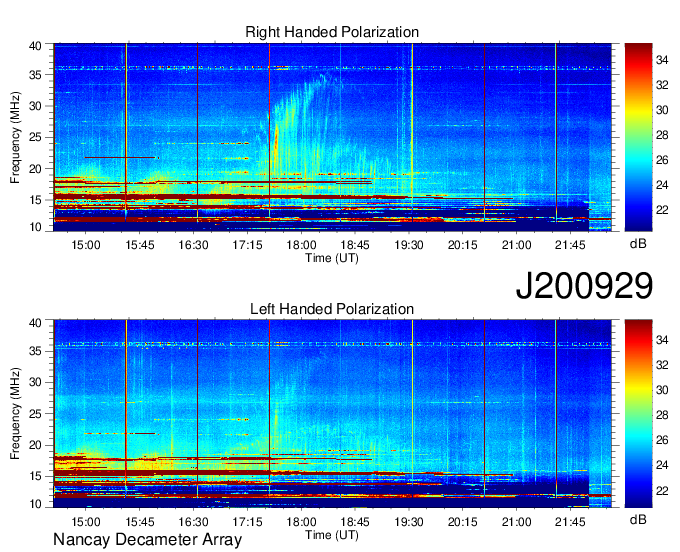
Task: Click "21:00" time tick on Right Handed plot
Action: click(x=517, y=245)
